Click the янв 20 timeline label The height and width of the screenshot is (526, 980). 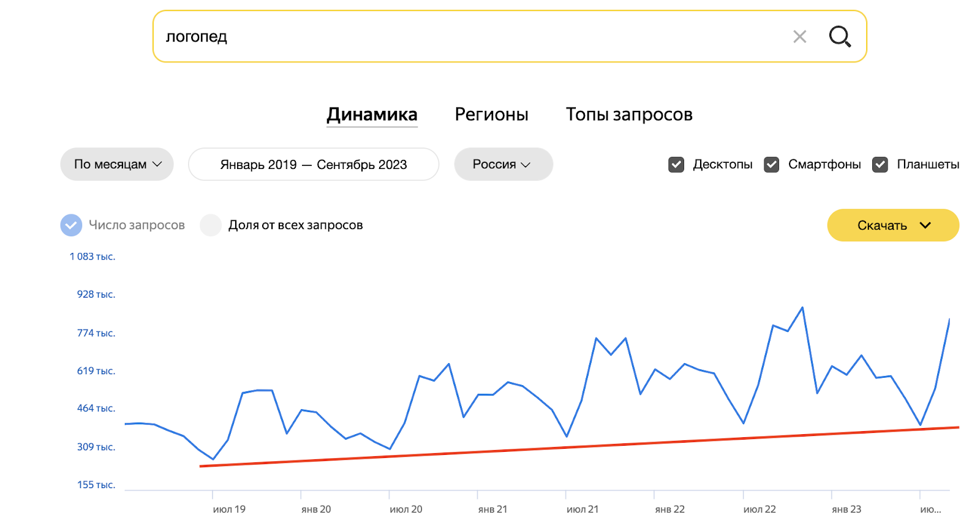[316, 509]
